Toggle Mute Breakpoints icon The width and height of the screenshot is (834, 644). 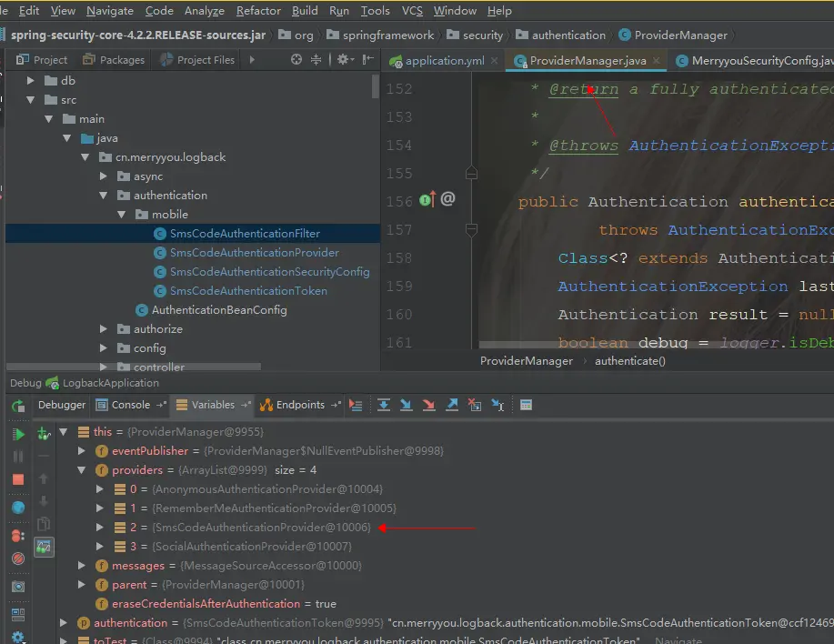click(18, 558)
